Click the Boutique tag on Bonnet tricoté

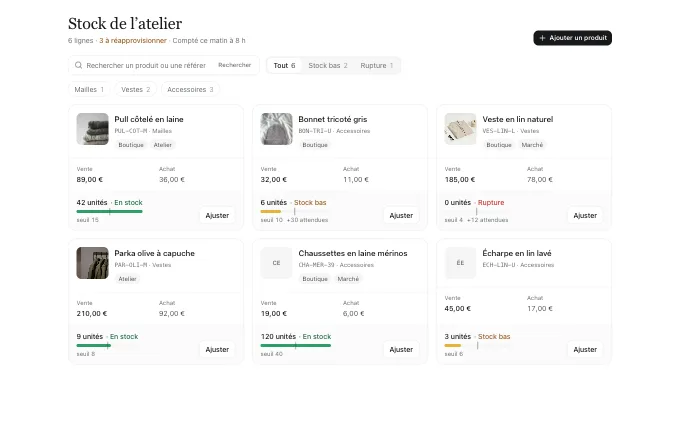pyautogui.click(x=315, y=145)
